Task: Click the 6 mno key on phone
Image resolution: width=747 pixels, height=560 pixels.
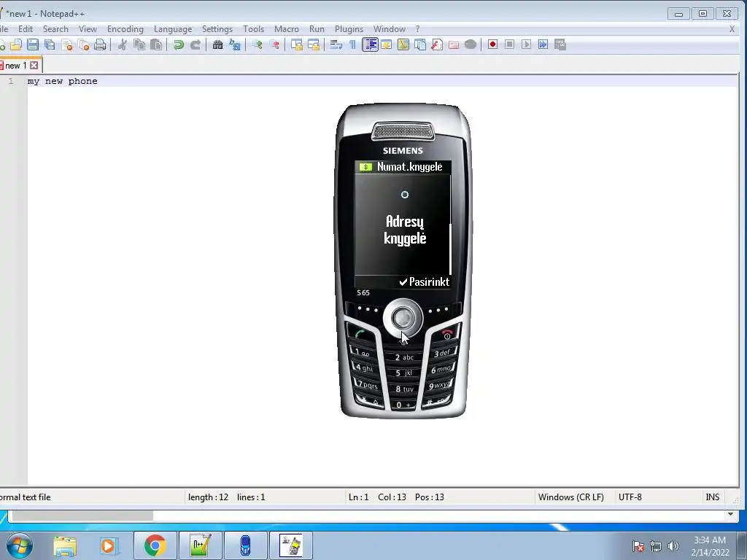Action: [x=441, y=369]
